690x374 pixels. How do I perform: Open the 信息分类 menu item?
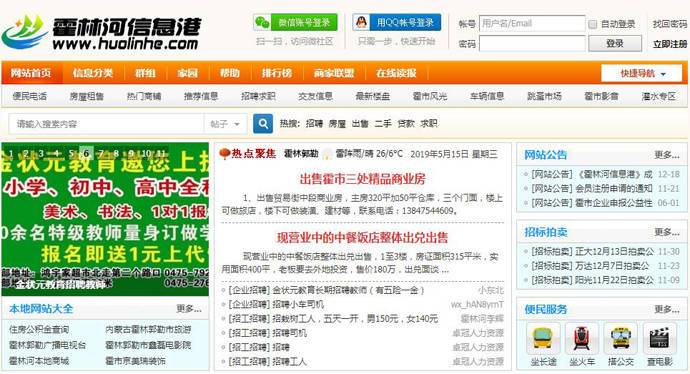coord(93,73)
